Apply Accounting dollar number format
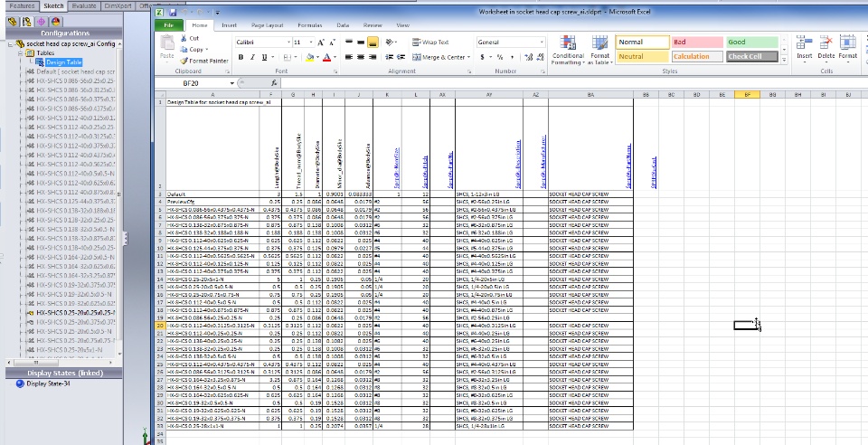 pos(483,57)
